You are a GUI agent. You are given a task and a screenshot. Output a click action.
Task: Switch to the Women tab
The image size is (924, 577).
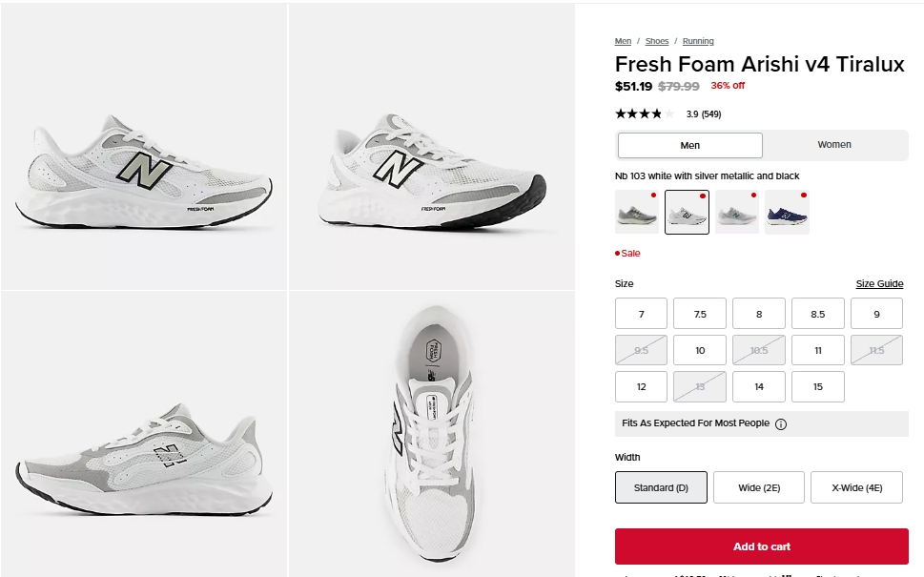click(x=834, y=145)
